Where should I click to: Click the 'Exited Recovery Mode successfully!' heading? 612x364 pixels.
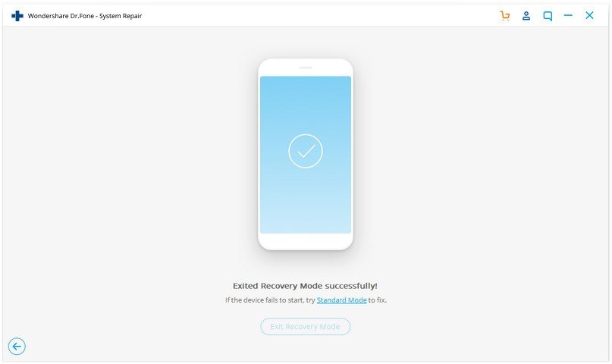point(305,286)
